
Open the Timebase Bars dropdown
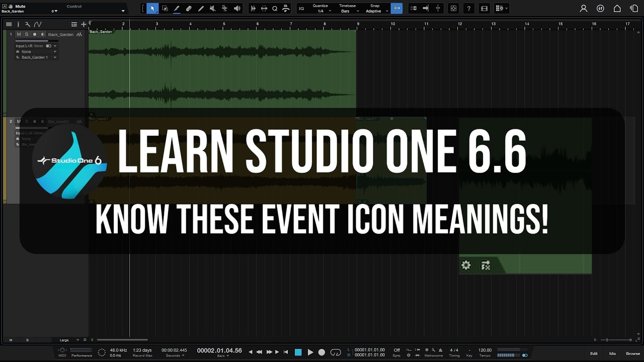[x=347, y=11]
